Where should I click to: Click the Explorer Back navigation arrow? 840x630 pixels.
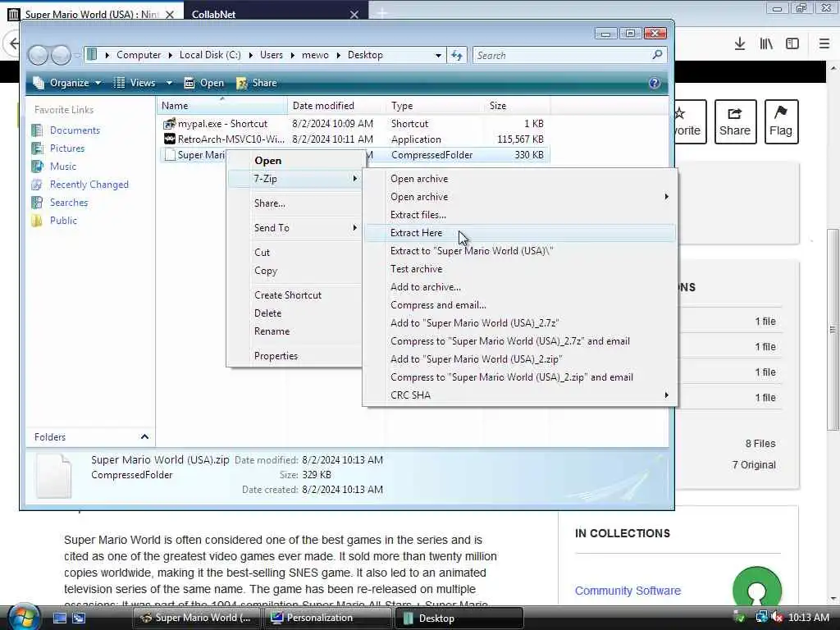coord(38,55)
